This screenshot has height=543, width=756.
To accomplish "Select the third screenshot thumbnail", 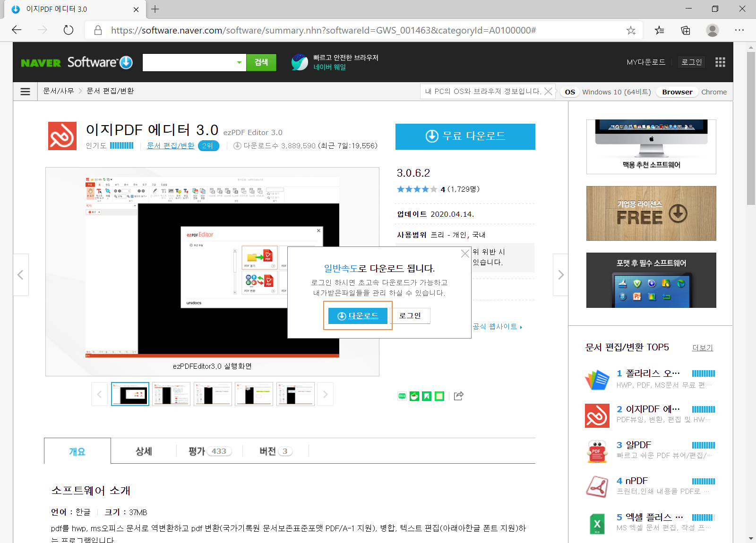I will (213, 394).
